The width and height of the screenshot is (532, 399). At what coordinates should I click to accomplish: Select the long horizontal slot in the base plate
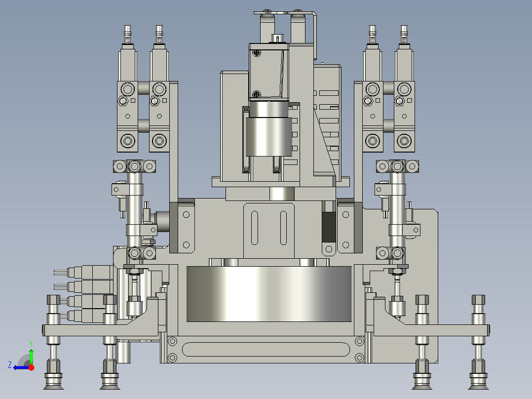tap(266, 349)
